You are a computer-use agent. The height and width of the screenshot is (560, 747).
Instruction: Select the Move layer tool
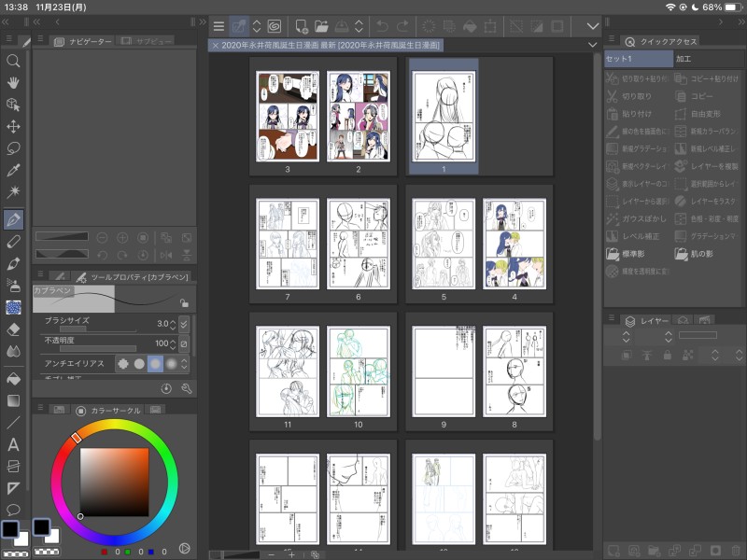click(13, 126)
